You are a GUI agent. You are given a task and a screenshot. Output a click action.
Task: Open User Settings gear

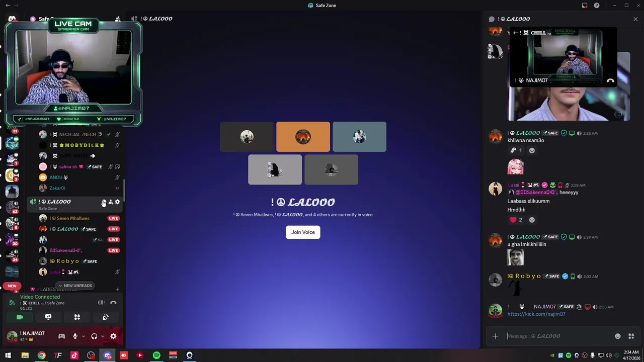(x=113, y=336)
